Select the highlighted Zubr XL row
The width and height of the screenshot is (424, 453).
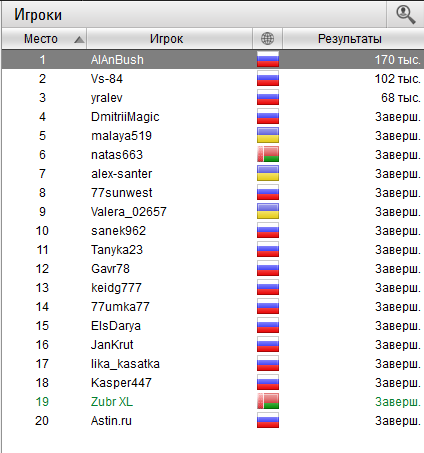pyautogui.click(x=213, y=402)
